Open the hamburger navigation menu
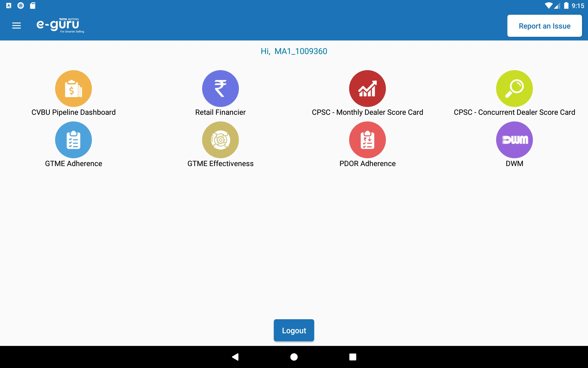 17,26
